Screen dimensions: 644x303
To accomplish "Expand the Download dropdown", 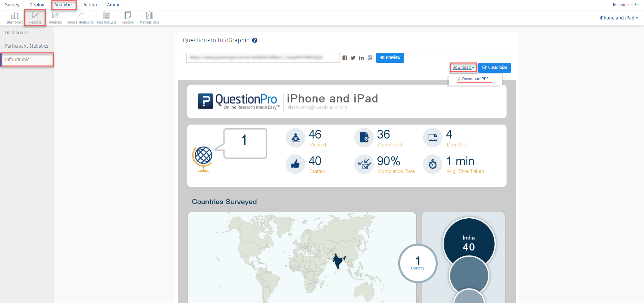I will tap(464, 68).
